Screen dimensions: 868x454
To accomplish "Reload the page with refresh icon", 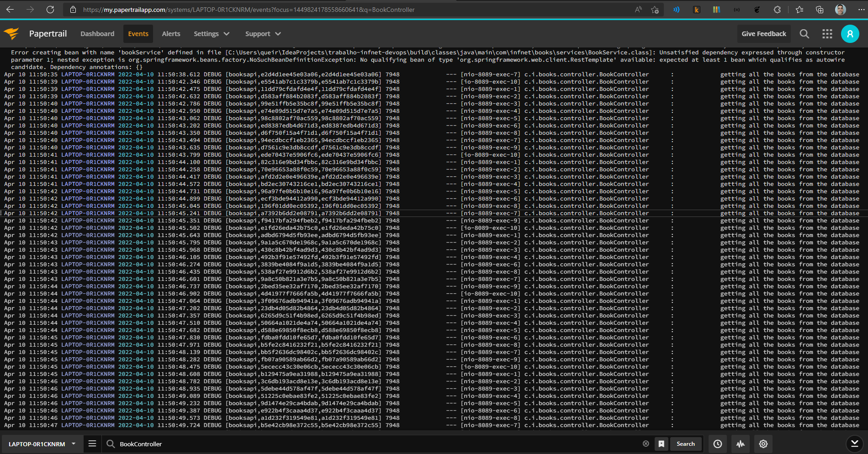I will click(50, 10).
